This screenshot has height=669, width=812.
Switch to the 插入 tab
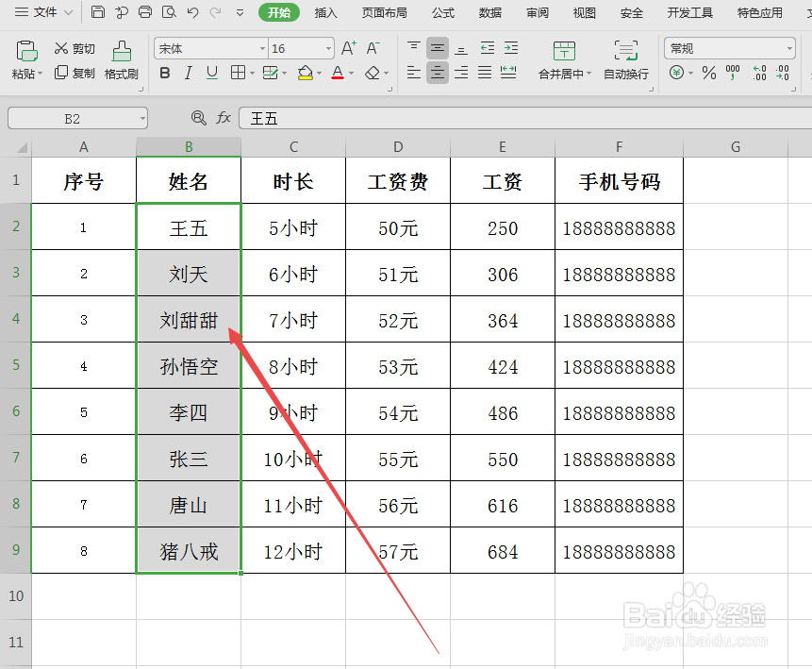click(325, 12)
